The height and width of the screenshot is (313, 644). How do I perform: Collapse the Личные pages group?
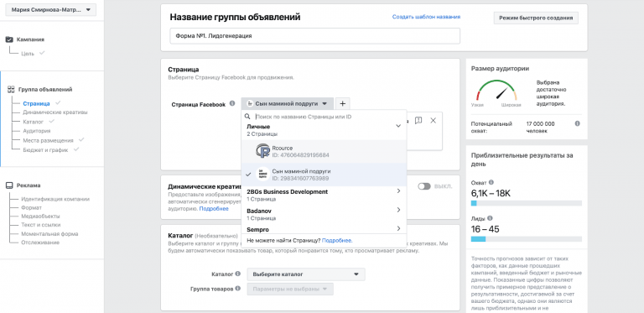(398, 126)
